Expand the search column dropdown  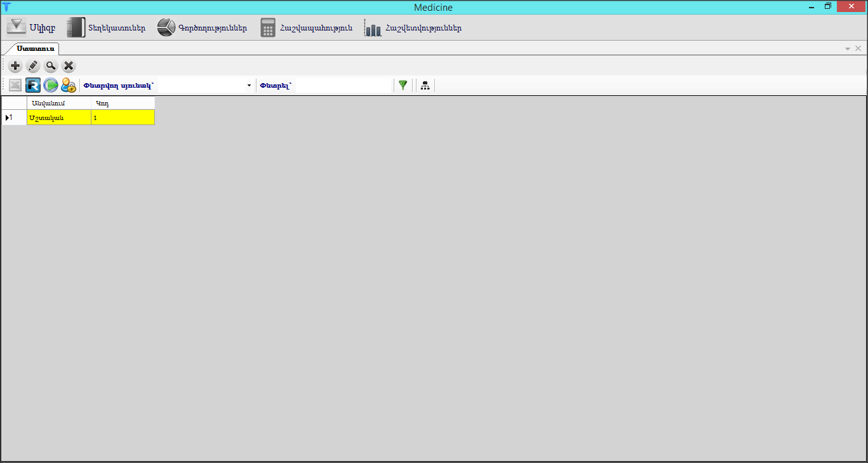249,85
